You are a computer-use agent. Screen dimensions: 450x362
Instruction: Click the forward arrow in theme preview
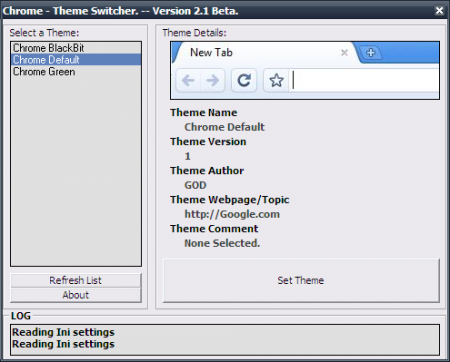(212, 80)
